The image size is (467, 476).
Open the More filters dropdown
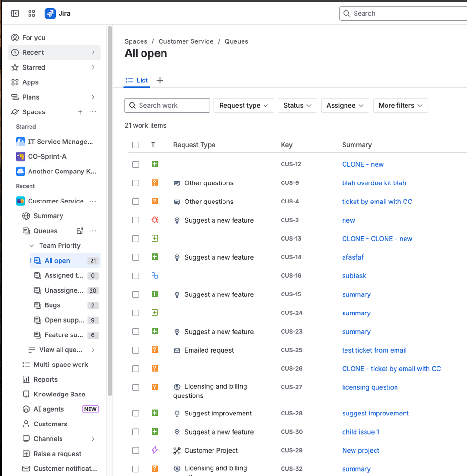(x=400, y=105)
